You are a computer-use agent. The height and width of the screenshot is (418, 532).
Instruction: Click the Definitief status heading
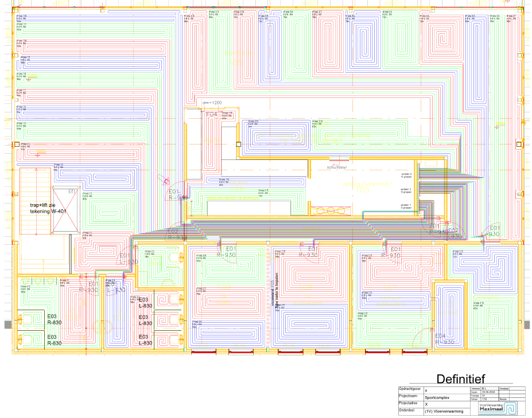(x=461, y=379)
